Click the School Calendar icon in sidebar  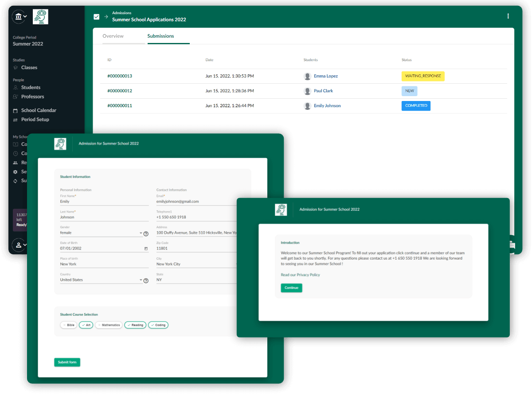click(x=16, y=110)
